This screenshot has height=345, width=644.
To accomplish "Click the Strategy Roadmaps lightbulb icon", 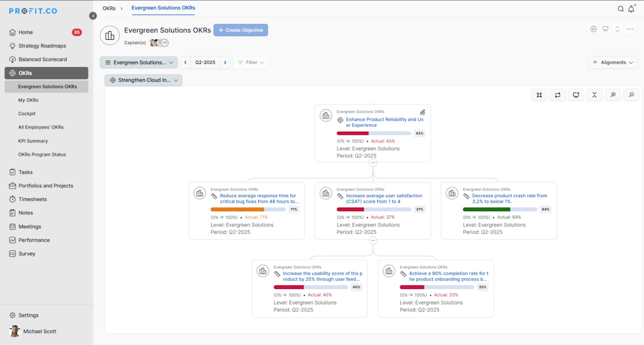I will click(12, 46).
